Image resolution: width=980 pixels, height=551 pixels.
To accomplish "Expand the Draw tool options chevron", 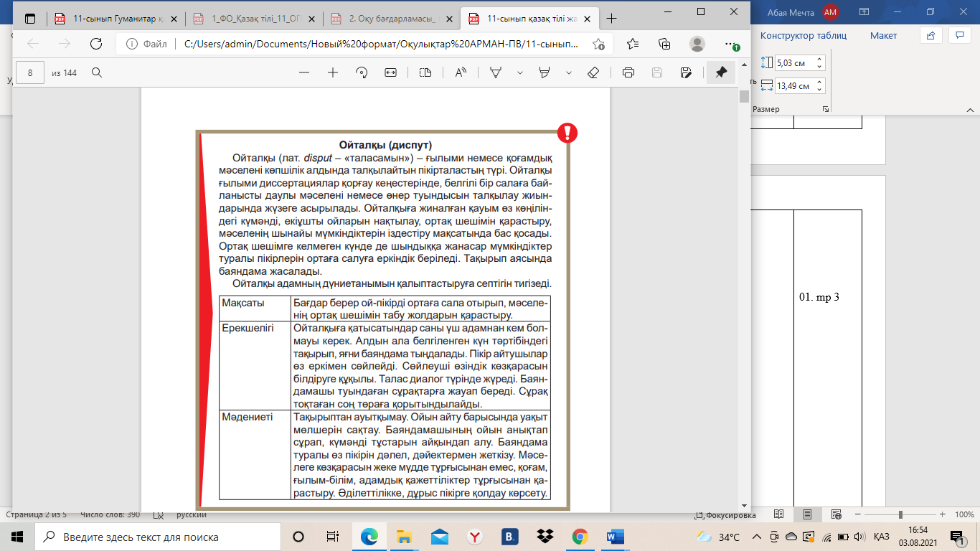I will pos(520,72).
